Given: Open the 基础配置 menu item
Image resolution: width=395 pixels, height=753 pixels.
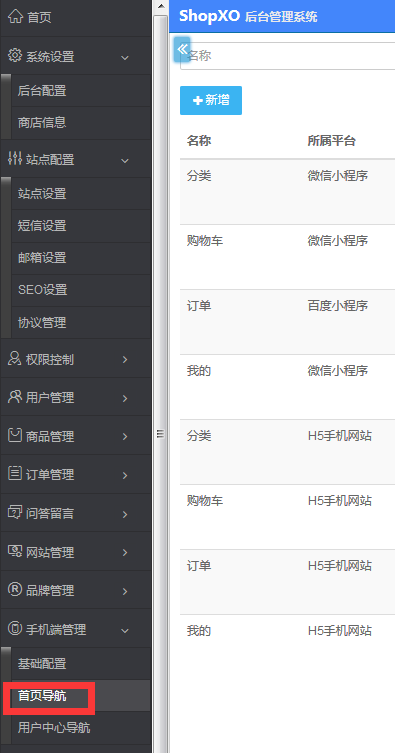Looking at the screenshot, I should [x=81, y=664].
